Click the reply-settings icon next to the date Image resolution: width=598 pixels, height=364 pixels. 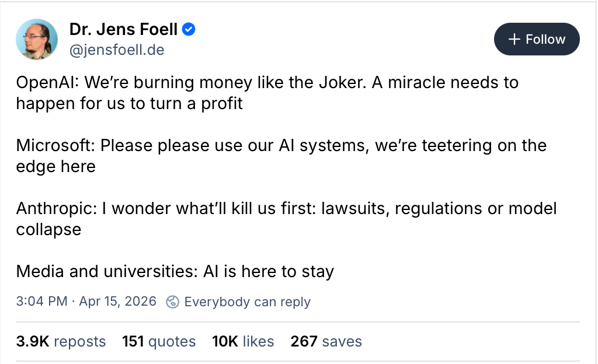coord(172,302)
